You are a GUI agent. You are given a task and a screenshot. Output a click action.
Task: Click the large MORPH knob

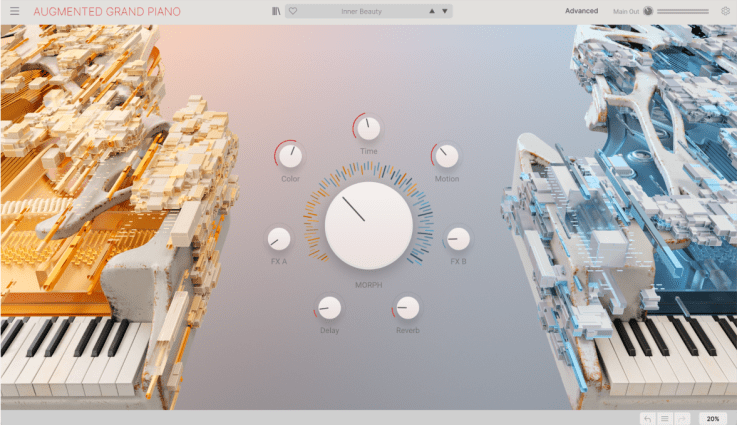(x=368, y=225)
